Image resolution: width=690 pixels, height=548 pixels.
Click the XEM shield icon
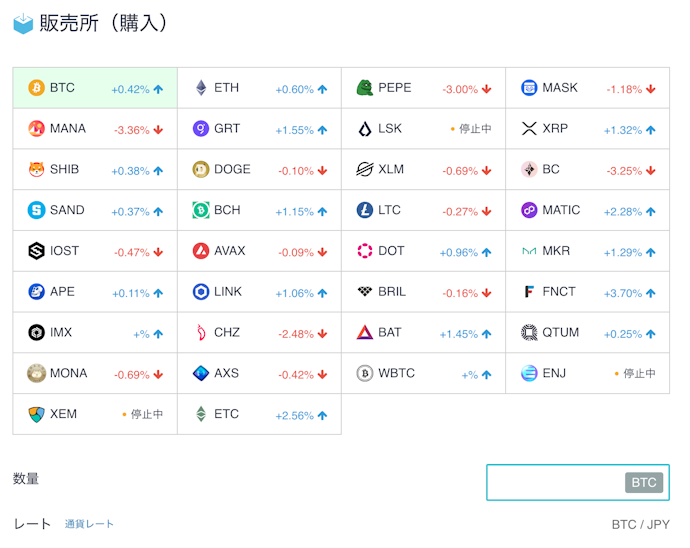coord(37,414)
